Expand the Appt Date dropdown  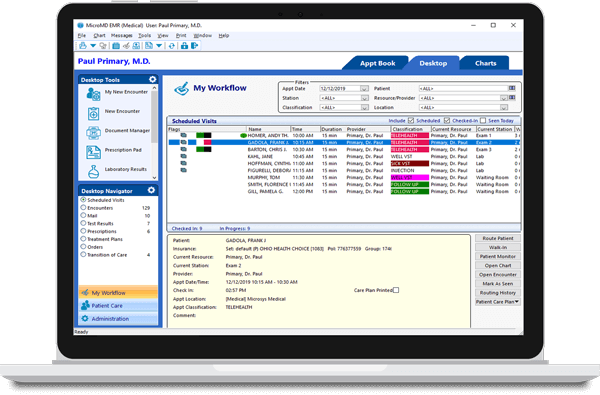point(364,88)
